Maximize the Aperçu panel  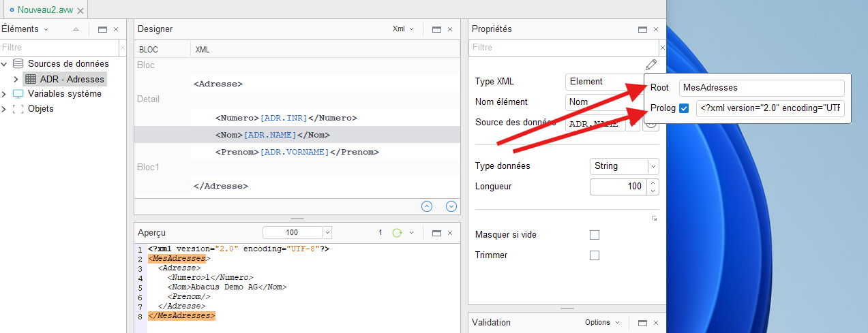(x=436, y=233)
